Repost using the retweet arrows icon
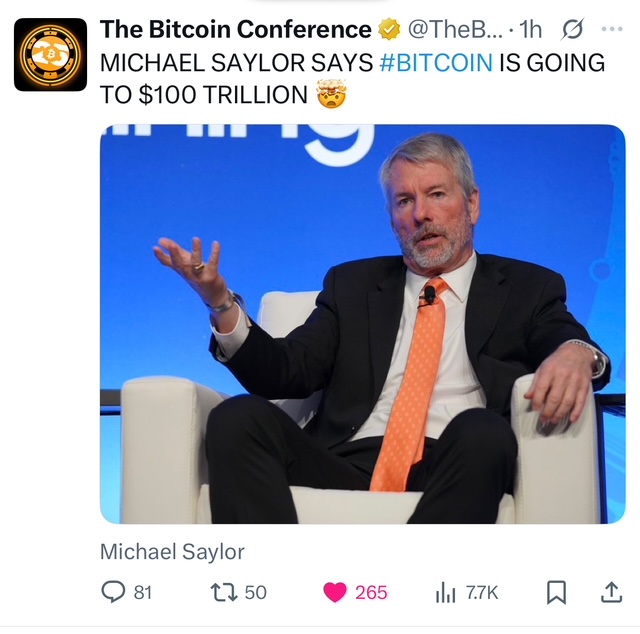Image resolution: width=640 pixels, height=634 pixels. tap(224, 592)
